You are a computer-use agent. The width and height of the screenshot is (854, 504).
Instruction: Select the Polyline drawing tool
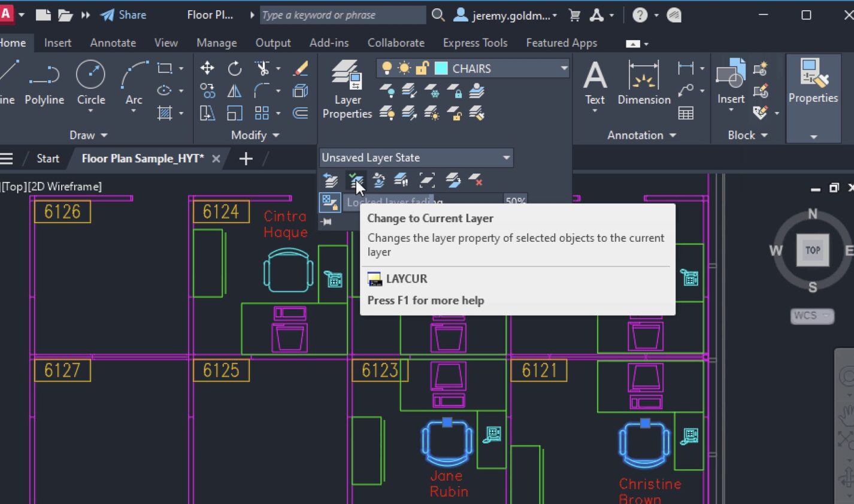tap(44, 84)
